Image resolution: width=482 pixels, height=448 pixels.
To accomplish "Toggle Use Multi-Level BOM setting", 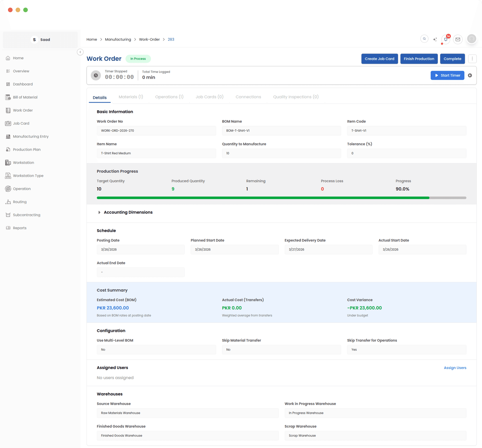I will pyautogui.click(x=156, y=349).
